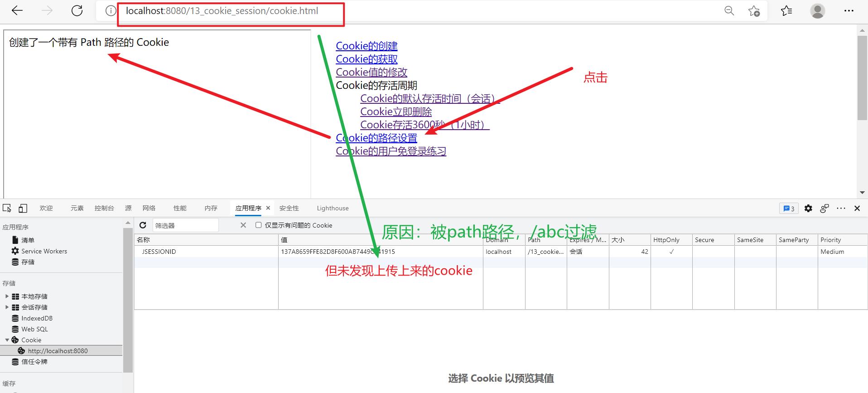This screenshot has height=393, width=868.
Task: Open the Cookie立即删除 link
Action: tap(396, 112)
